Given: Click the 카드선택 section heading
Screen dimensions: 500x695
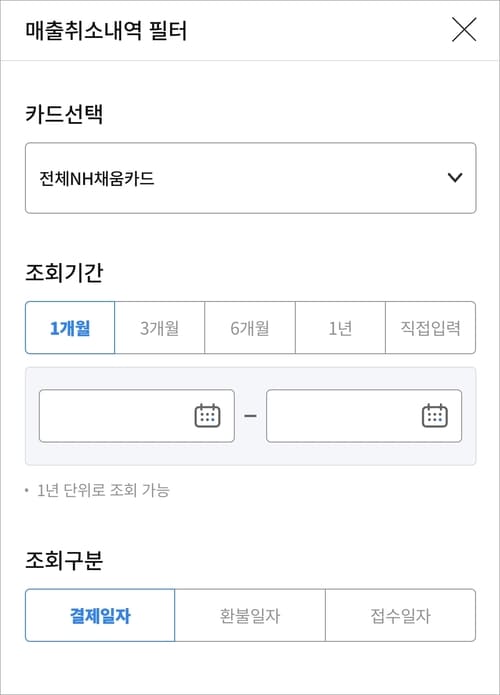Looking at the screenshot, I should pos(64,113).
